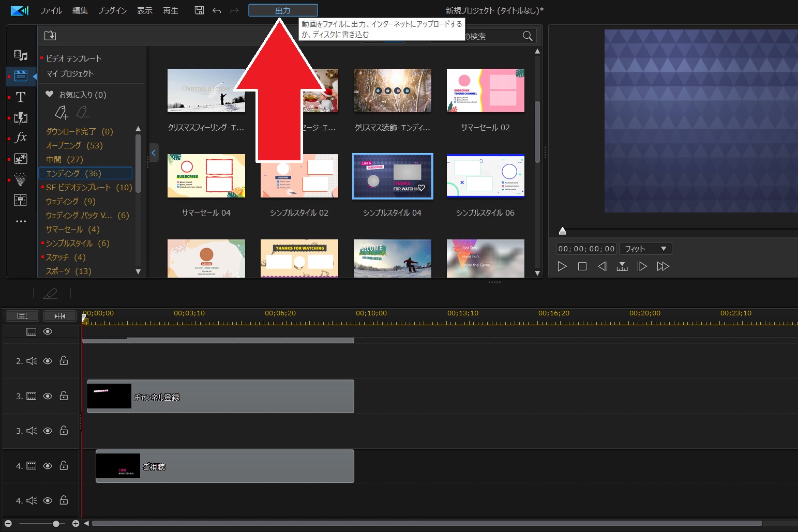
Task: Click the library search magnifier icon
Action: pyautogui.click(x=528, y=36)
